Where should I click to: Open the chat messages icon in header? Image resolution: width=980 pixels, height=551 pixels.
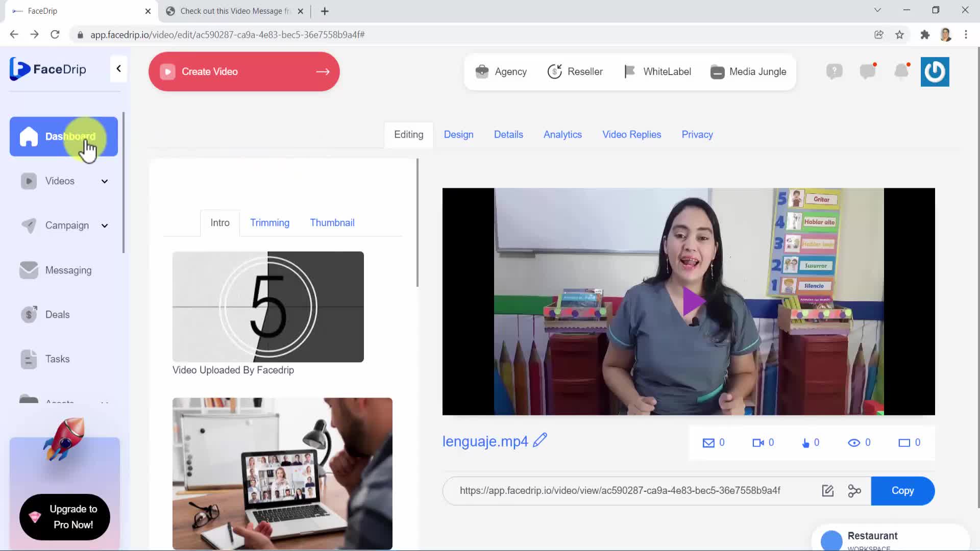[x=867, y=71]
